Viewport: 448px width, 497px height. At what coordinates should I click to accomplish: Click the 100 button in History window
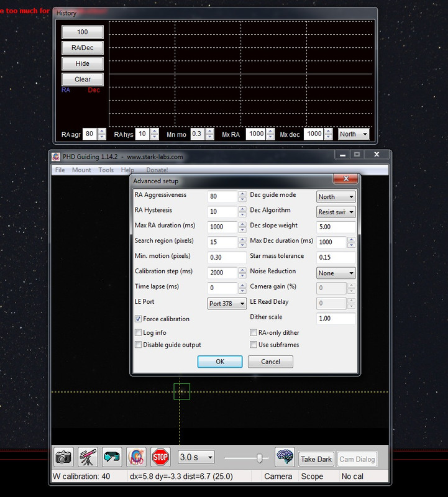[x=83, y=32]
